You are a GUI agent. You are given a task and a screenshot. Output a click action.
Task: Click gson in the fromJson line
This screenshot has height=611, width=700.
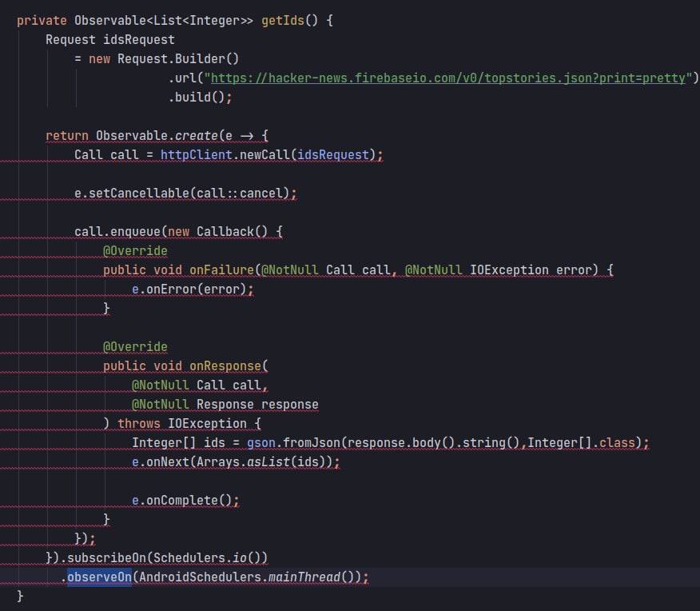[261, 443]
